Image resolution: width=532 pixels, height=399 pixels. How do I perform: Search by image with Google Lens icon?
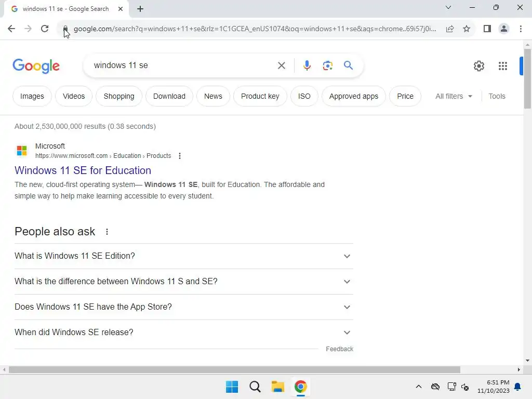[327, 65]
